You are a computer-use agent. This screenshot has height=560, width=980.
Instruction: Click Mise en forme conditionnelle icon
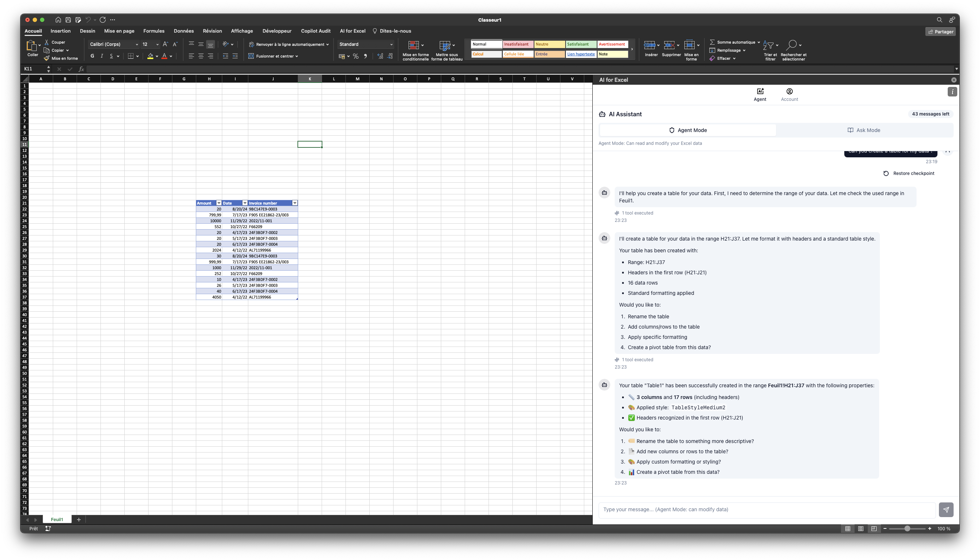pos(413,45)
